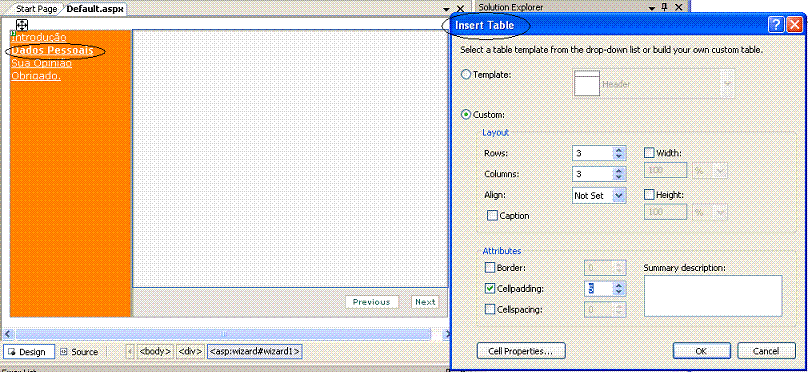This screenshot has width=808, height=372.
Task: Click the Cellpadding value field
Action: 599,289
